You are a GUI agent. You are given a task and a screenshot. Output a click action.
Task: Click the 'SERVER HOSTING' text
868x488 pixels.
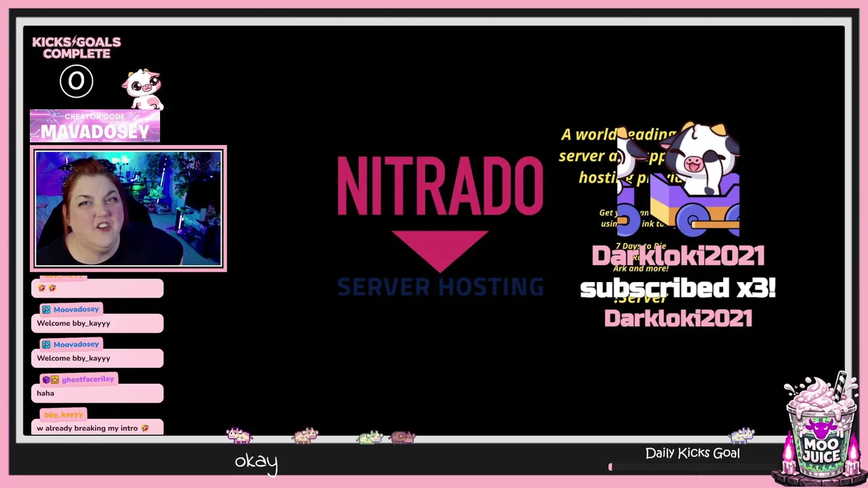pos(440,287)
